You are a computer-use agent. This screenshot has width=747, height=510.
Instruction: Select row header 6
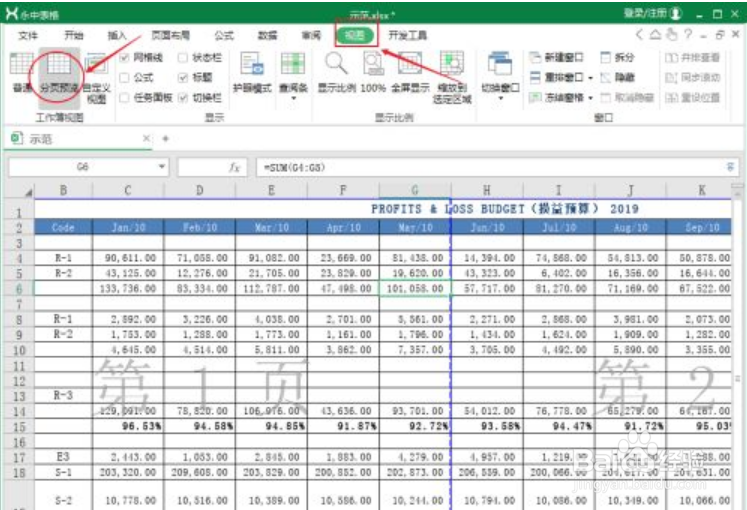[x=19, y=289]
